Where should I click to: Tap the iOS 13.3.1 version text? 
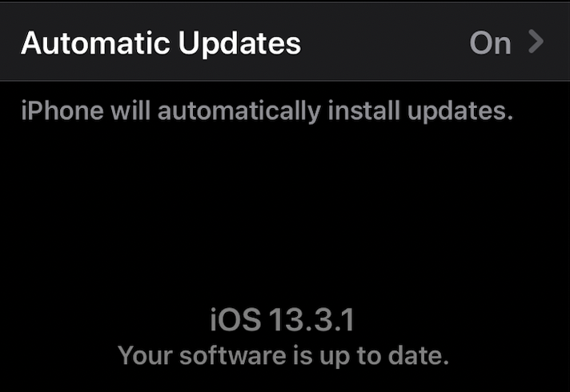coord(282,320)
